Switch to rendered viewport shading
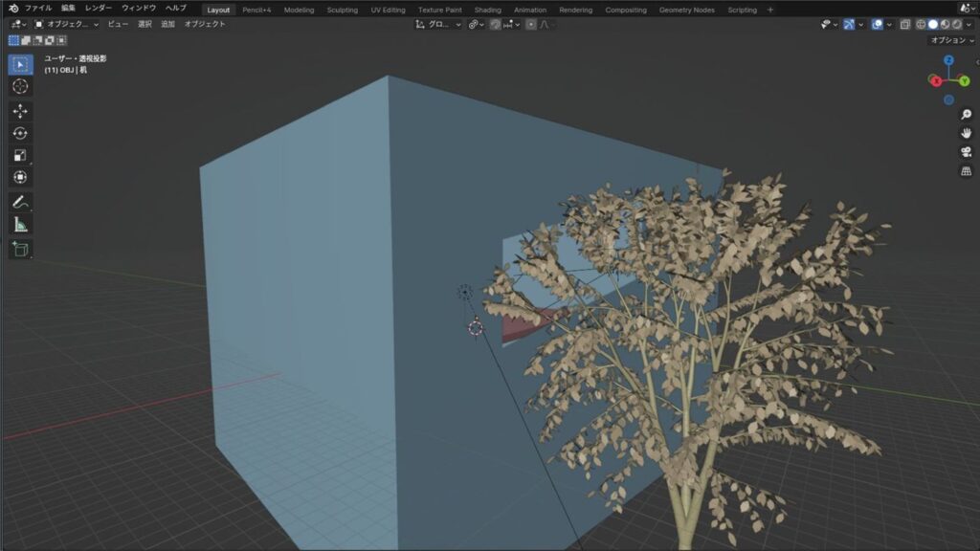Image resolution: width=980 pixels, height=551 pixels. 957,24
